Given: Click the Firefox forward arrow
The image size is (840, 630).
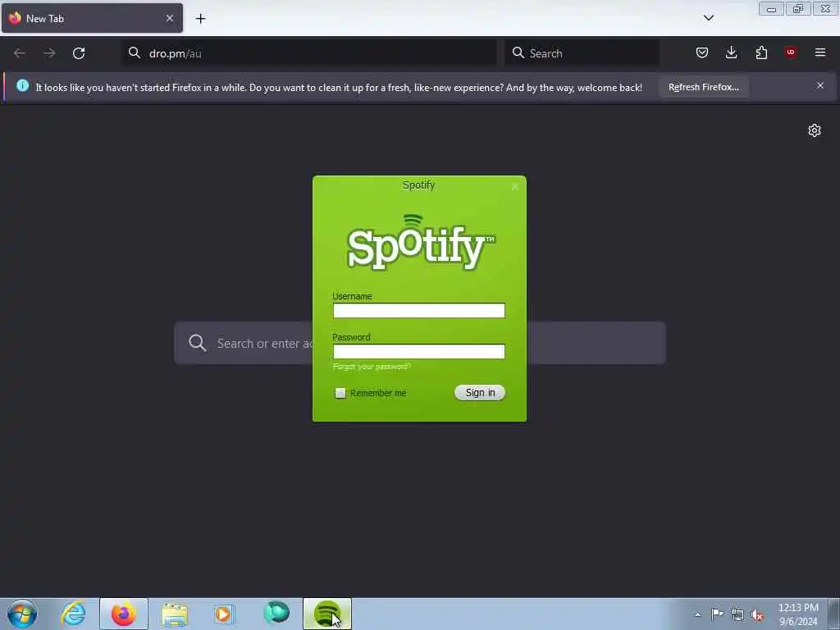Looking at the screenshot, I should tap(49, 53).
